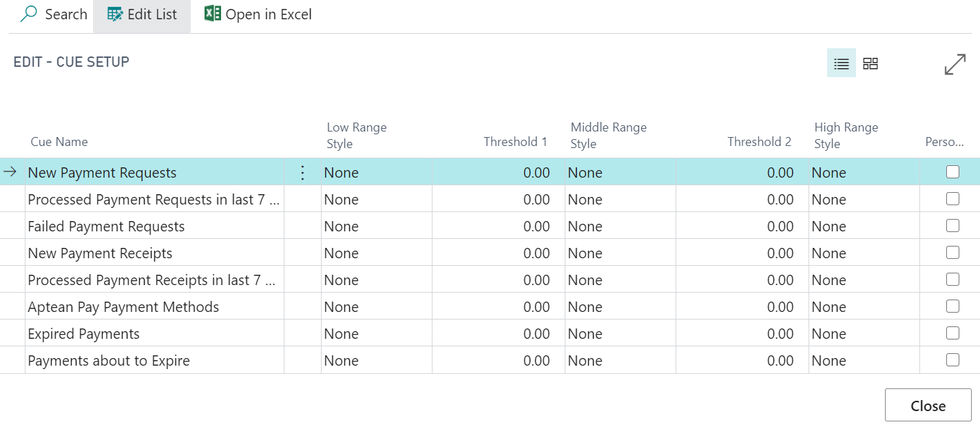Close the Cue Setup dialog
Screen dimensions: 980x429
tap(928, 406)
